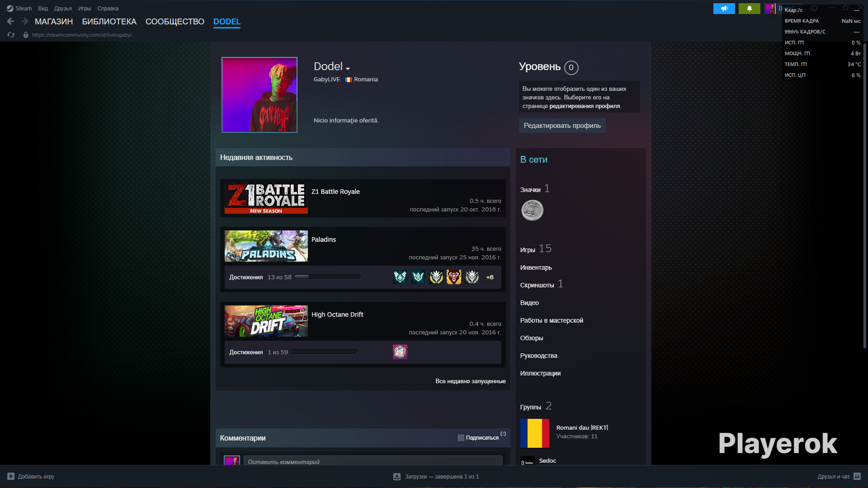868x488 pixels.
Task: Click the High Octane Drift achievements progress bar
Action: click(x=324, y=352)
